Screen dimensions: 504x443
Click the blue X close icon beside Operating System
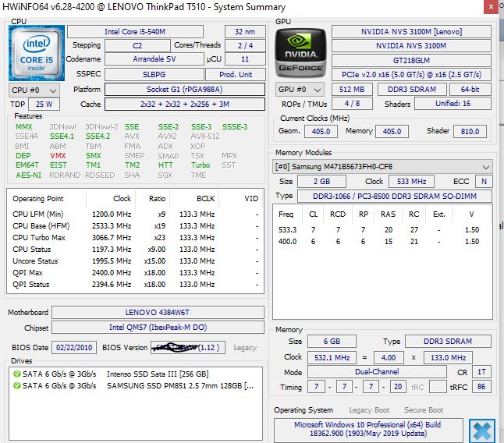(x=482, y=431)
